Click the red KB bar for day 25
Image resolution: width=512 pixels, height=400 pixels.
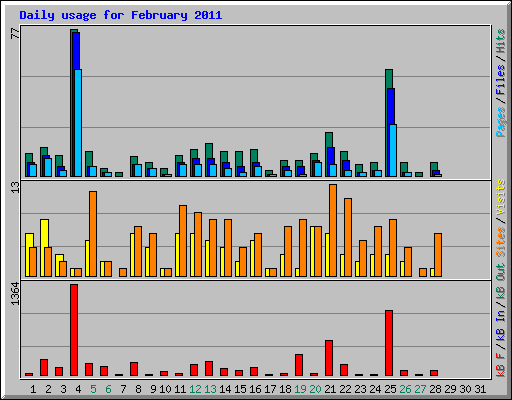(389, 343)
